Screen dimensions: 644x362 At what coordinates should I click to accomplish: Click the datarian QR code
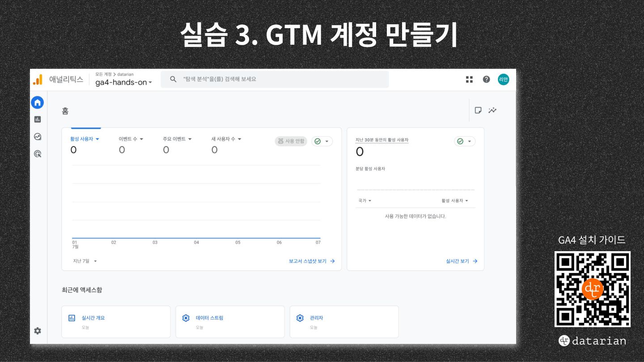pyautogui.click(x=593, y=289)
